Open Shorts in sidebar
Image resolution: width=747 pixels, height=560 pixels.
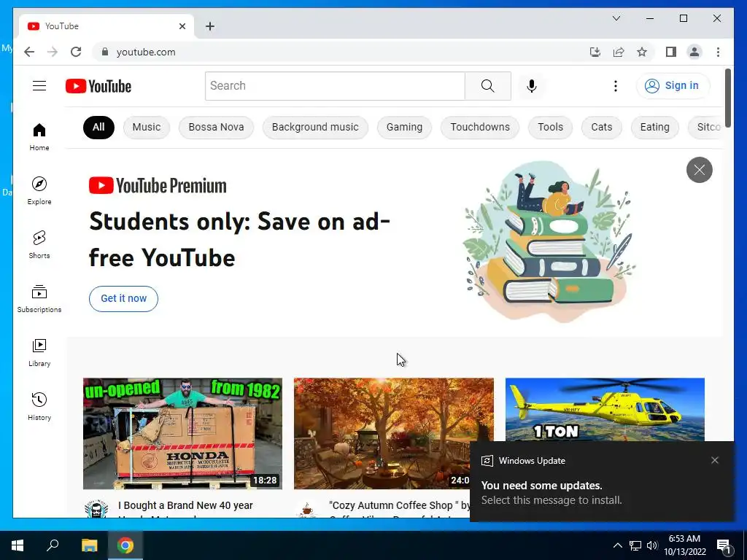tap(39, 245)
